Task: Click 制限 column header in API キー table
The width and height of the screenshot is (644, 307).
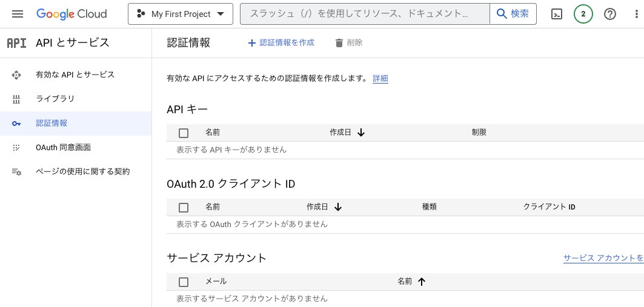Action: point(479,133)
